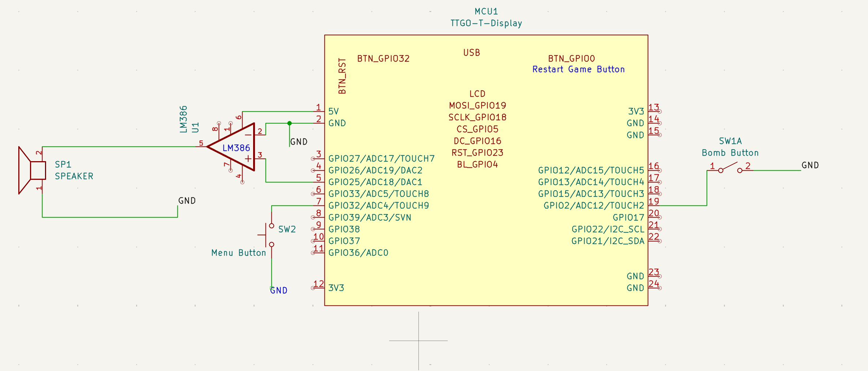Click the Restart Game Button text note
This screenshot has height=371, width=868.
point(578,69)
